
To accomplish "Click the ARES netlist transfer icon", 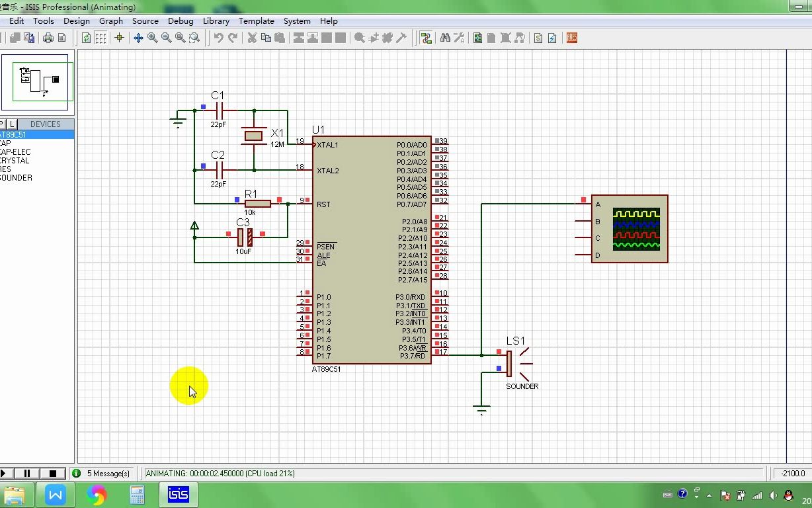I will pos(572,38).
